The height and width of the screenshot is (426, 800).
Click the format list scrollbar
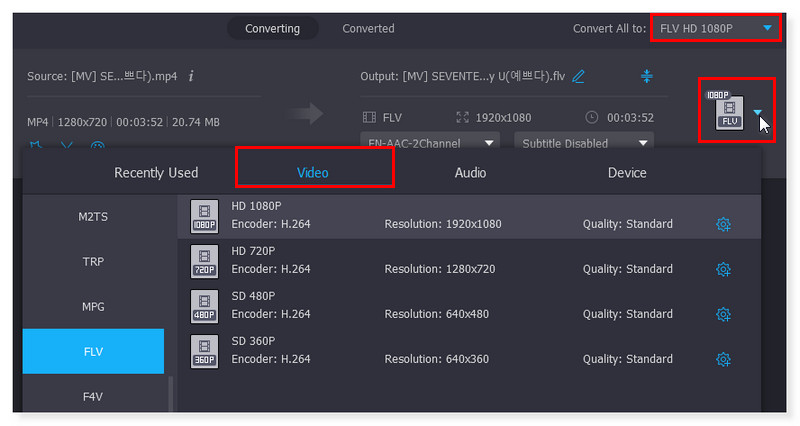(x=169, y=392)
